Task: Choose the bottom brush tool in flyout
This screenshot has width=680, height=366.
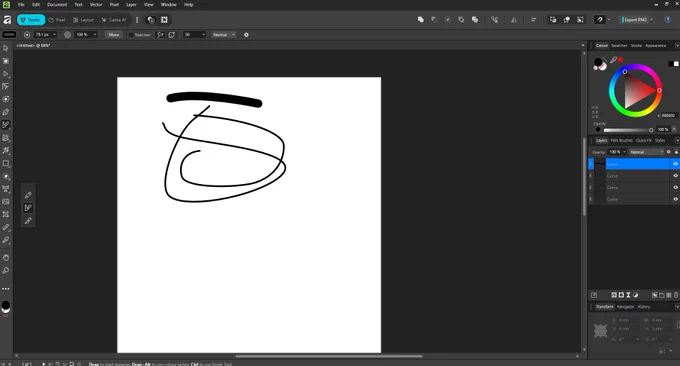Action: pyautogui.click(x=28, y=221)
